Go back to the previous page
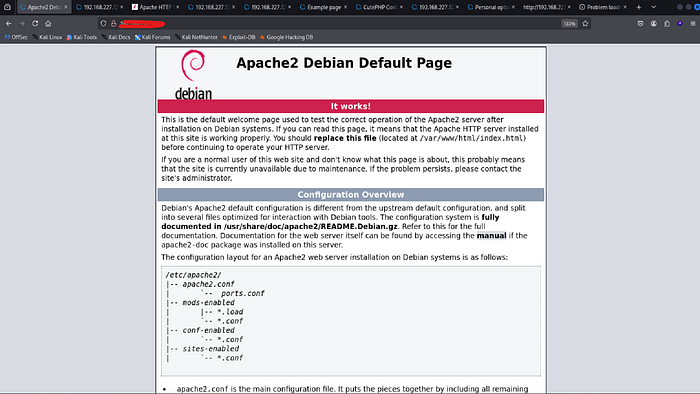 pyautogui.click(x=8, y=24)
